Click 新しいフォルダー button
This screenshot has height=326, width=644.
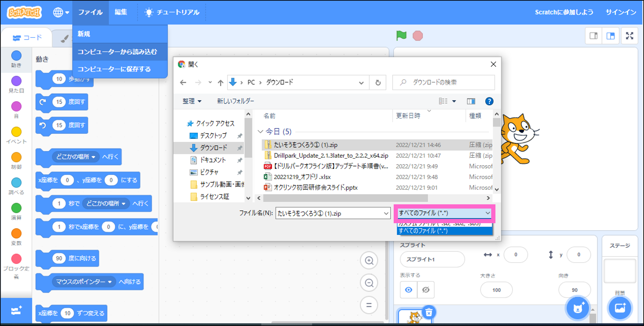(x=235, y=101)
